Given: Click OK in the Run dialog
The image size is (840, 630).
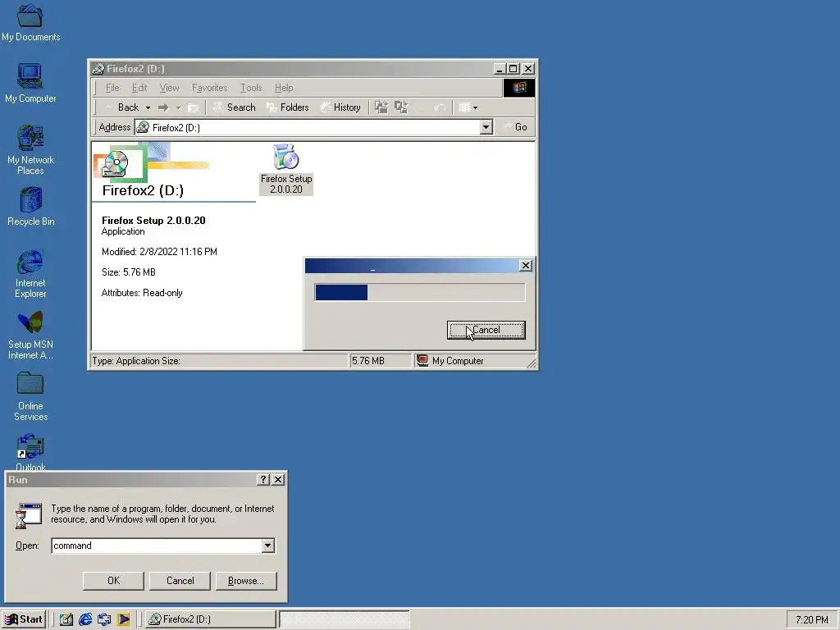Looking at the screenshot, I should pyautogui.click(x=113, y=581).
